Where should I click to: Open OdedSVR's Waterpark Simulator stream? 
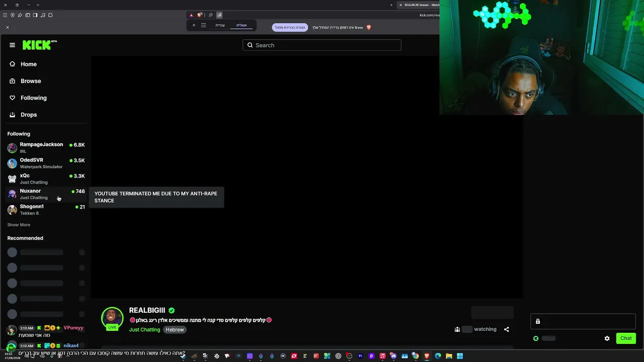point(46,163)
